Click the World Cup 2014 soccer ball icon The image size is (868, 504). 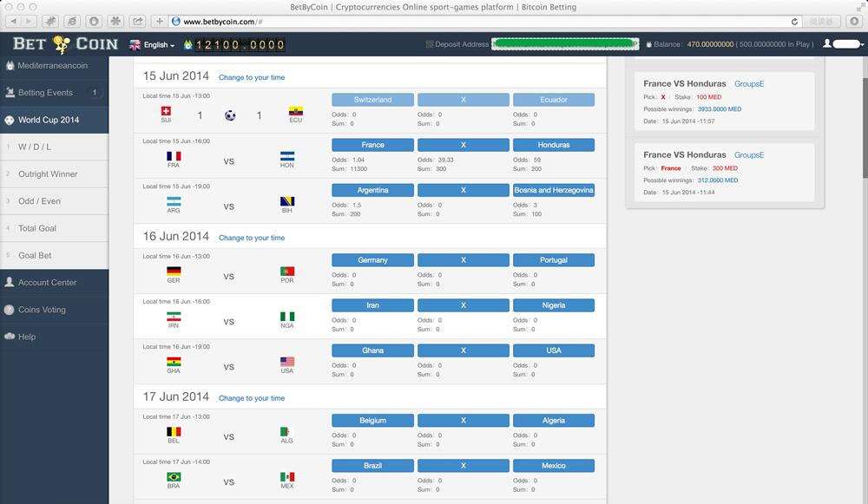pos(10,120)
